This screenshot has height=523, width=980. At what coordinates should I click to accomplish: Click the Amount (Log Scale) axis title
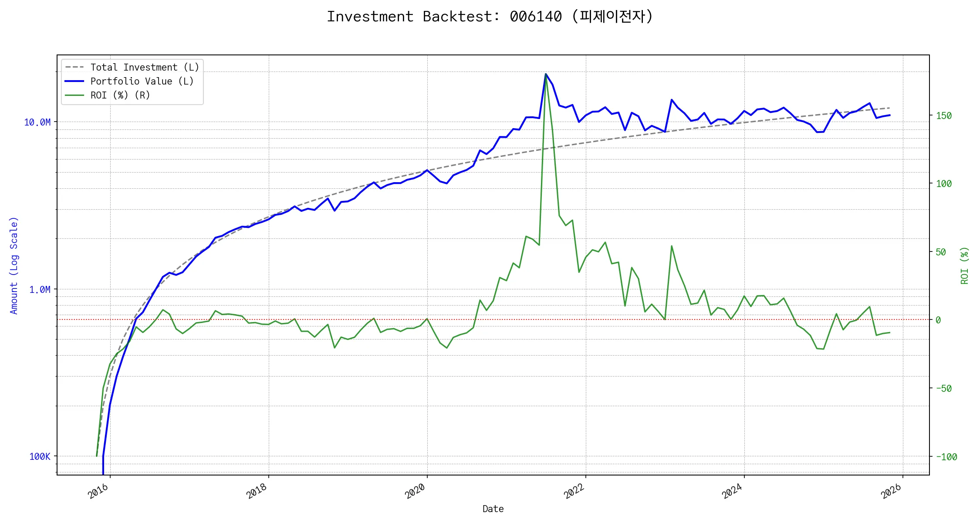pyautogui.click(x=14, y=265)
